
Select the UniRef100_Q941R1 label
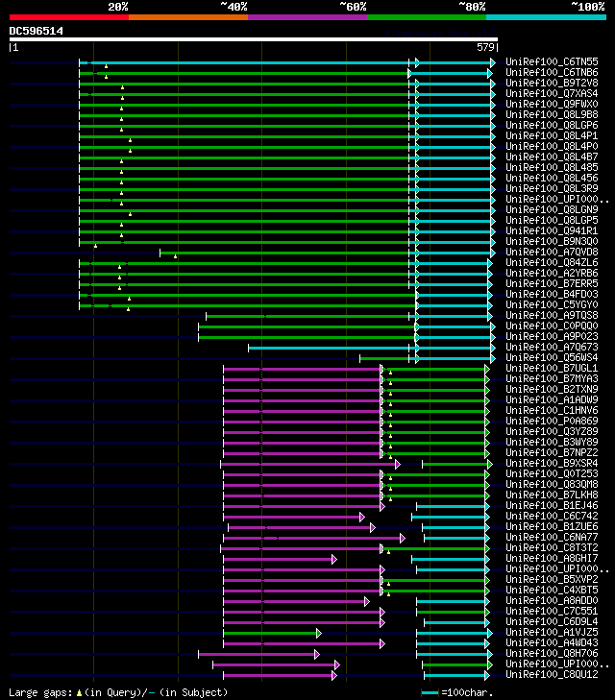[x=552, y=230]
